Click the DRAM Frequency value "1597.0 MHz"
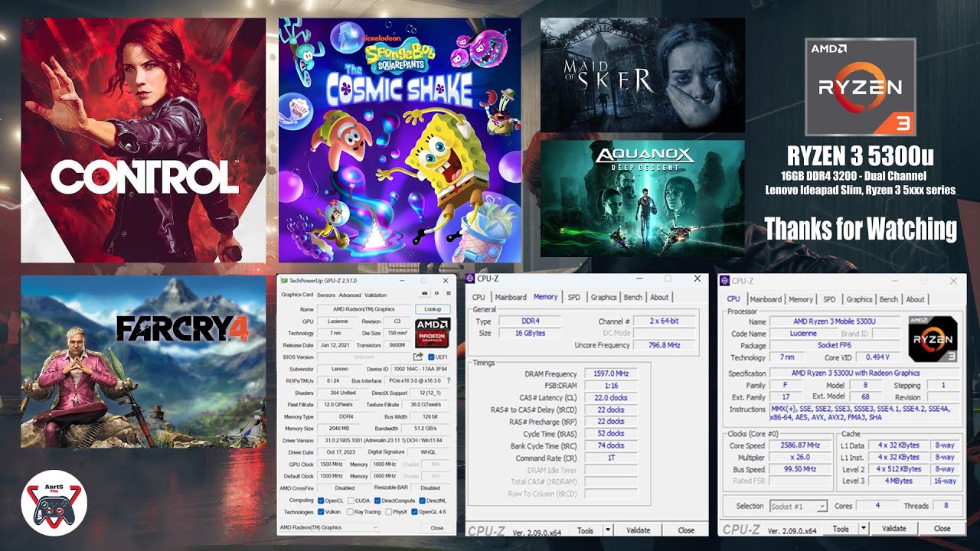The width and height of the screenshot is (980, 551). pyautogui.click(x=611, y=373)
